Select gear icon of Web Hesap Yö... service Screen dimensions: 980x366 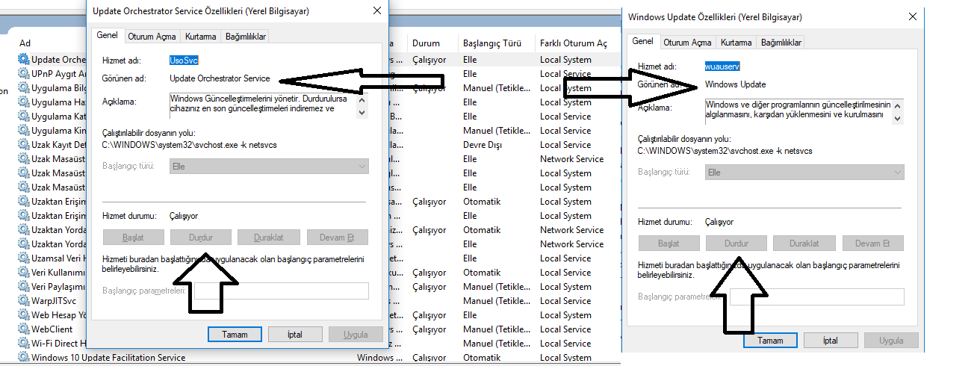(x=24, y=315)
